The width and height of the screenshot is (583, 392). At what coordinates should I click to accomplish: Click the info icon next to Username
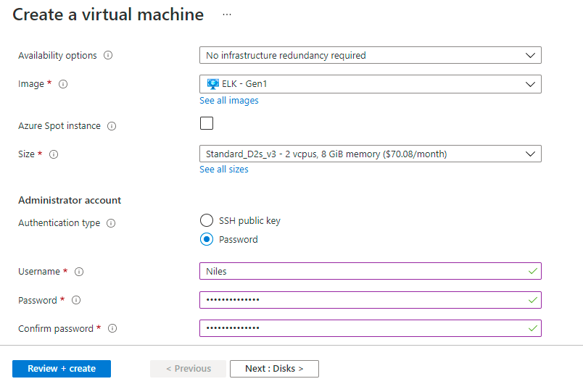[79, 272]
